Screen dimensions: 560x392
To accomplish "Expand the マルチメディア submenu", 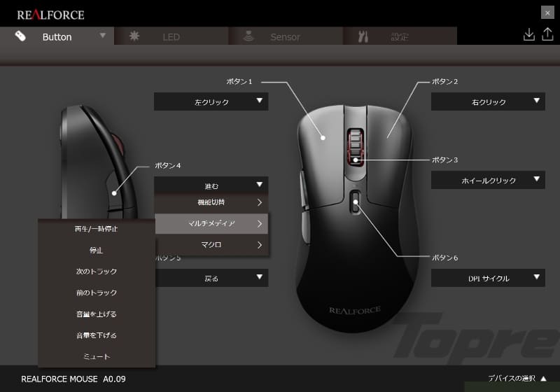I will (211, 224).
